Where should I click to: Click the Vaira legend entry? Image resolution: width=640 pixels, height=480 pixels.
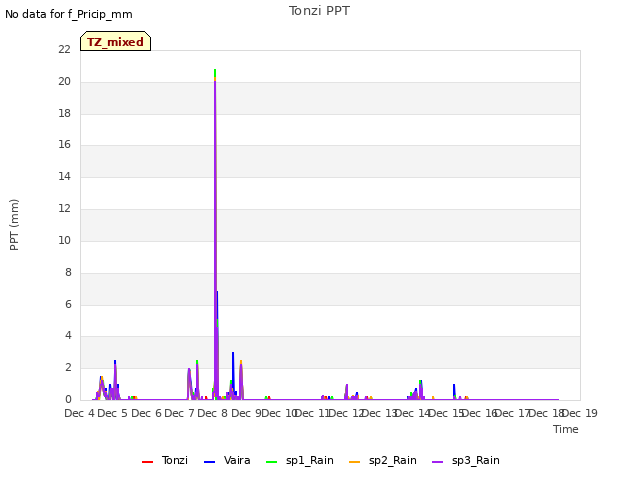click(x=227, y=460)
